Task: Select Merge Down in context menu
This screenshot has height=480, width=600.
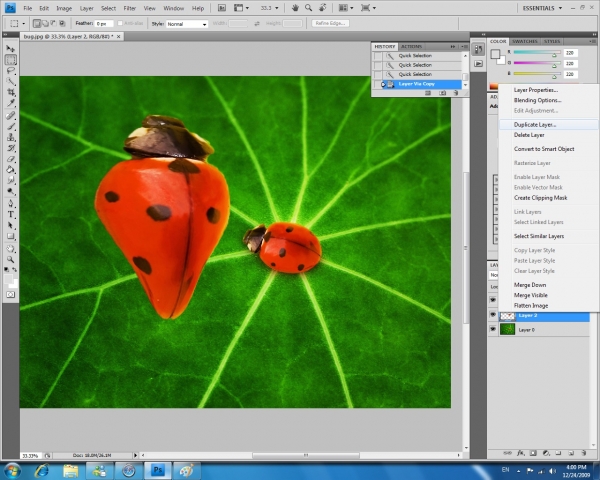Action: click(x=548, y=285)
